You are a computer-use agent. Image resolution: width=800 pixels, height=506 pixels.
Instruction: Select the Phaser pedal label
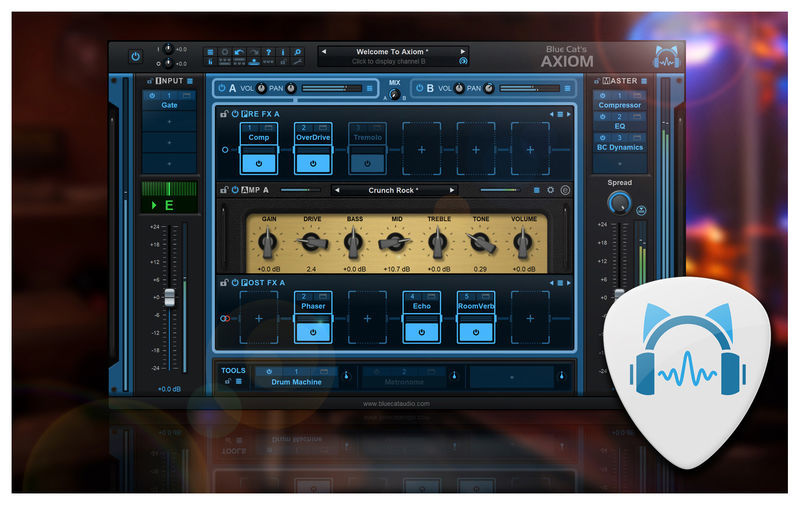pyautogui.click(x=313, y=306)
